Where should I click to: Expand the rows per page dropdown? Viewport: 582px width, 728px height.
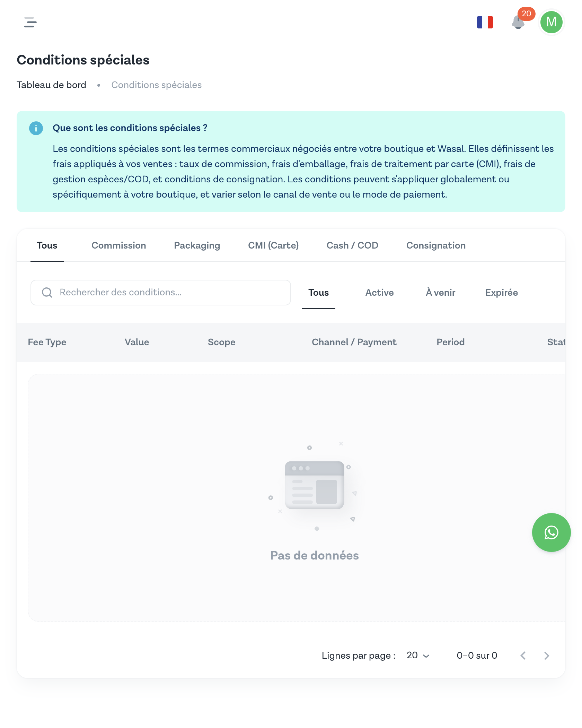(418, 656)
